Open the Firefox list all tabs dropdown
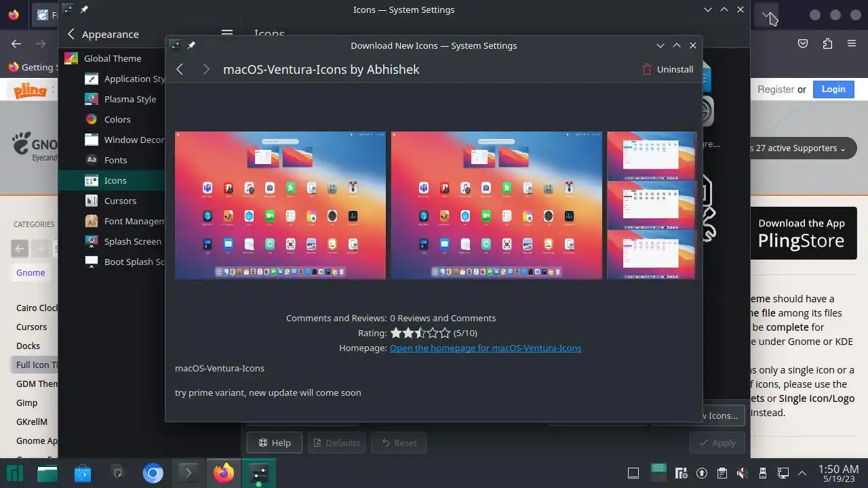 click(x=766, y=14)
